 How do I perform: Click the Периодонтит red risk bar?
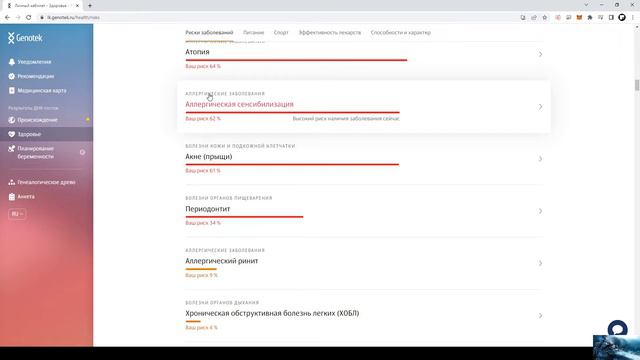[244, 217]
